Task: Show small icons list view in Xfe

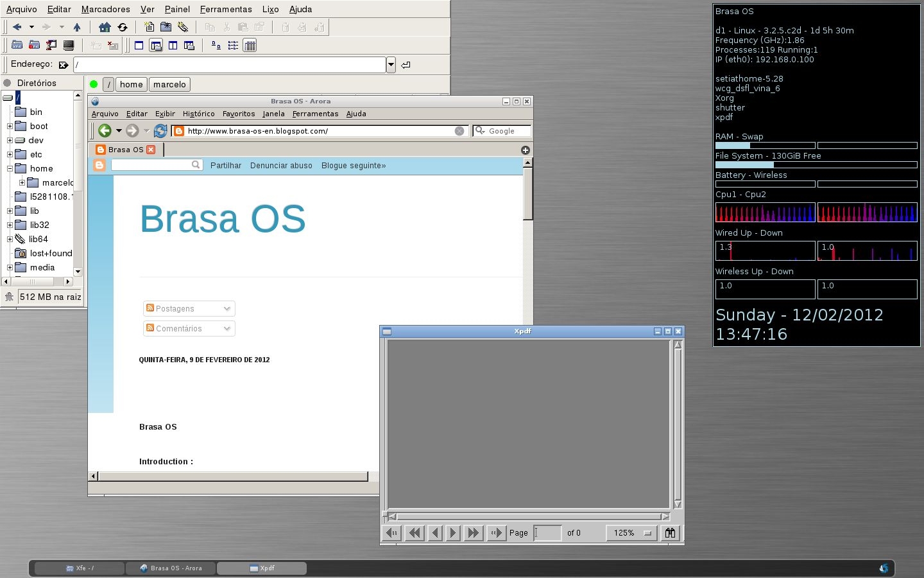Action: click(233, 46)
